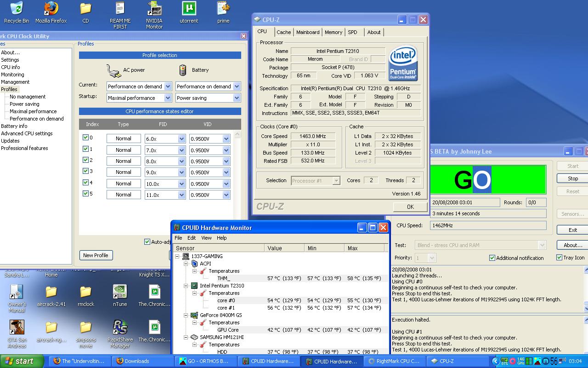The image size is (588, 368).
Task: Click the Battery icon in Profile selection
Action: click(183, 70)
